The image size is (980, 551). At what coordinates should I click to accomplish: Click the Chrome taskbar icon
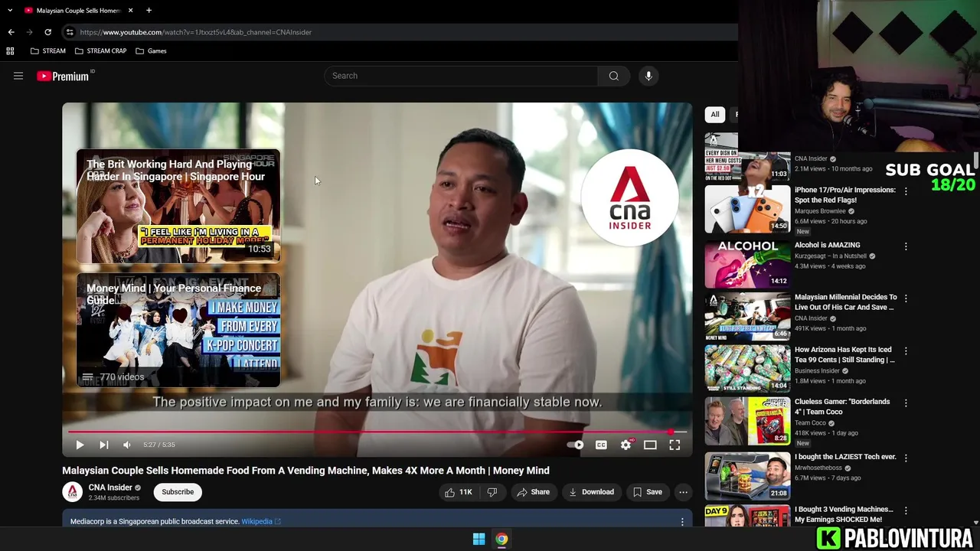point(501,539)
